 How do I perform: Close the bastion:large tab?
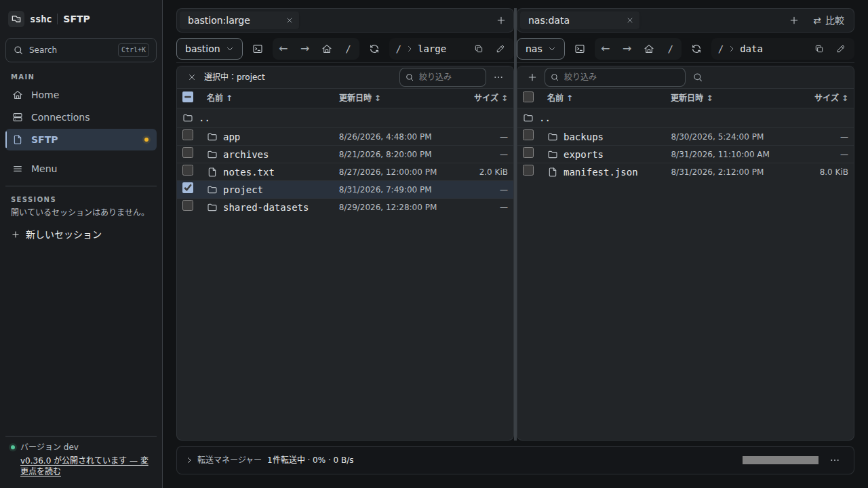tap(290, 20)
